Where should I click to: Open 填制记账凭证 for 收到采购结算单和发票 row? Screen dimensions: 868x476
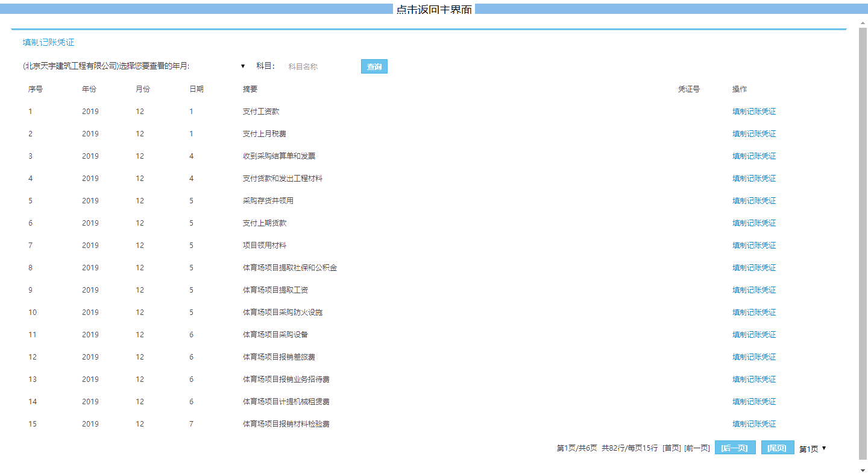click(753, 156)
